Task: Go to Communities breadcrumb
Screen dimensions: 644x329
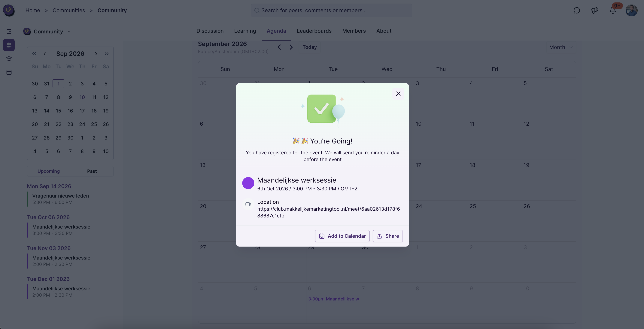Action: pyautogui.click(x=69, y=10)
